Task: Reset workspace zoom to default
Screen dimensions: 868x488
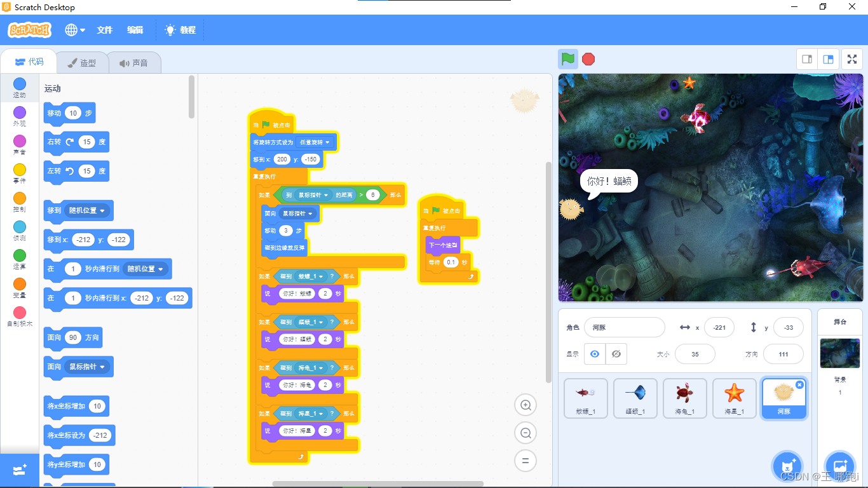Action: [x=526, y=461]
